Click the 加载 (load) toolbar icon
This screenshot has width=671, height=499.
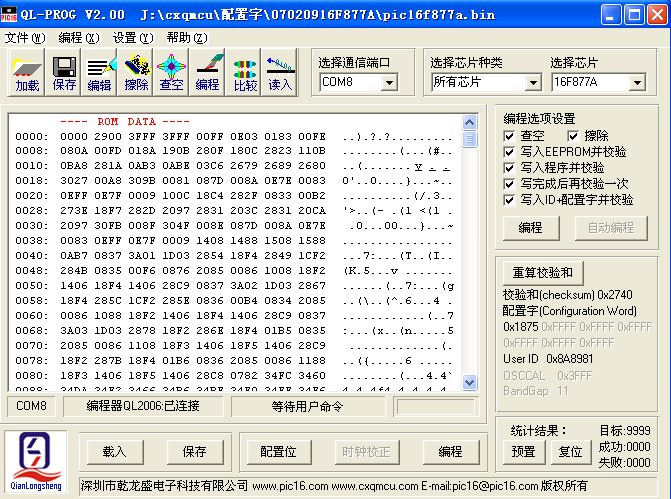[x=27, y=74]
